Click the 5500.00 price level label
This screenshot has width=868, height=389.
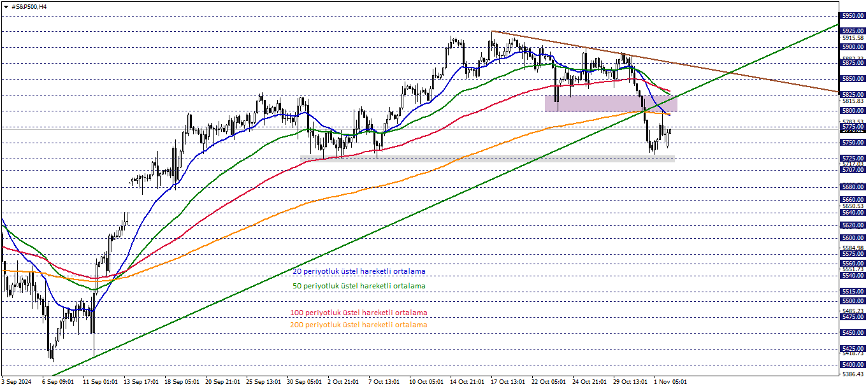(853, 301)
